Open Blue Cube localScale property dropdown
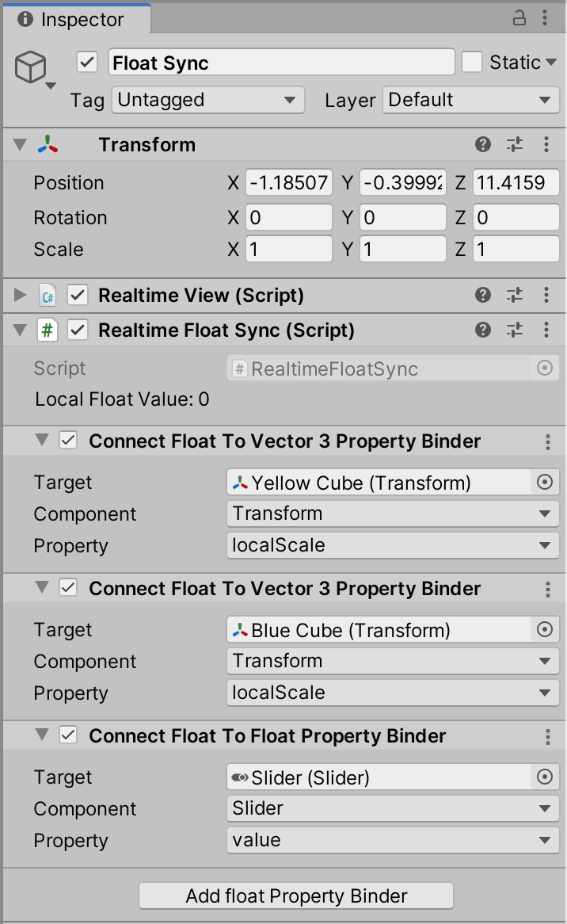The width and height of the screenshot is (567, 924). click(392, 693)
